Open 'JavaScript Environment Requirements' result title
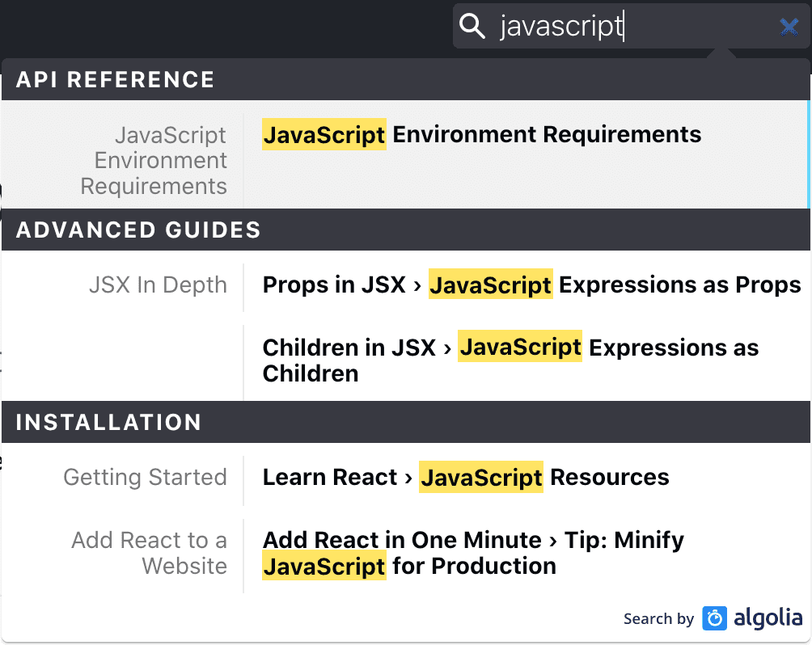 pyautogui.click(x=481, y=135)
